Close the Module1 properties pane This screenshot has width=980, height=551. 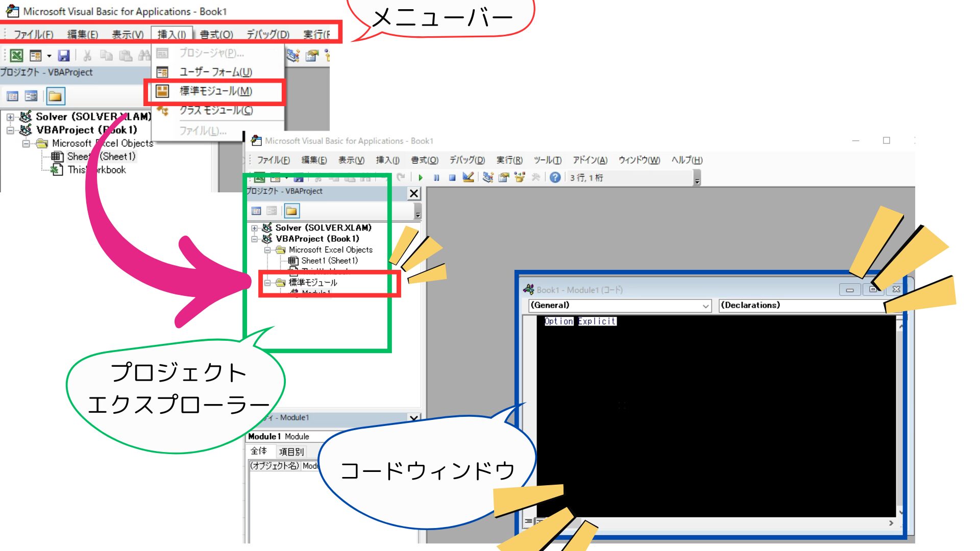pyautogui.click(x=414, y=418)
